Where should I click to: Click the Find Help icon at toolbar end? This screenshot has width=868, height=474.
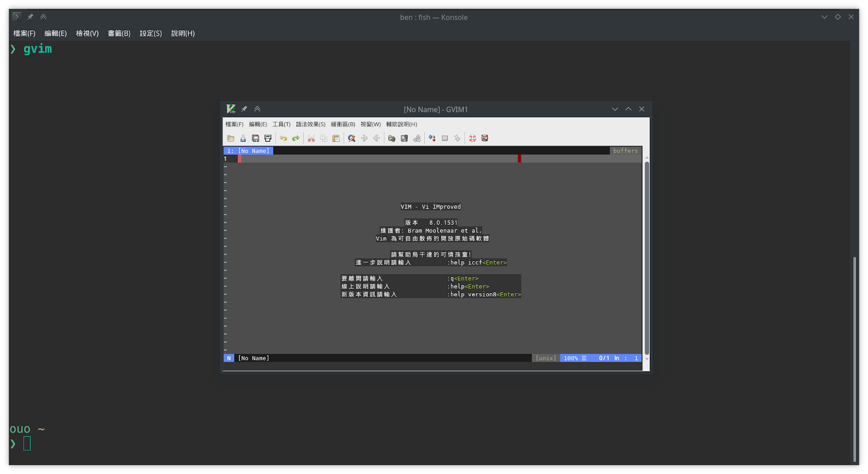(485, 138)
